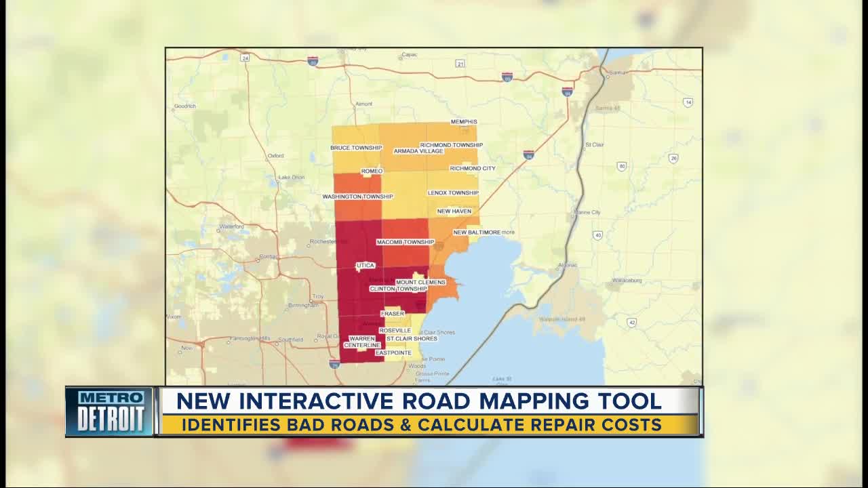Select the Lenox Township map label
Image resolution: width=868 pixels, height=488 pixels.
click(453, 193)
